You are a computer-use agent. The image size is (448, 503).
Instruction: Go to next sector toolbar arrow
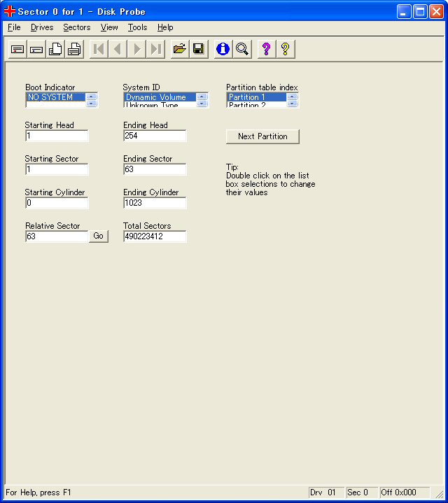pos(136,49)
